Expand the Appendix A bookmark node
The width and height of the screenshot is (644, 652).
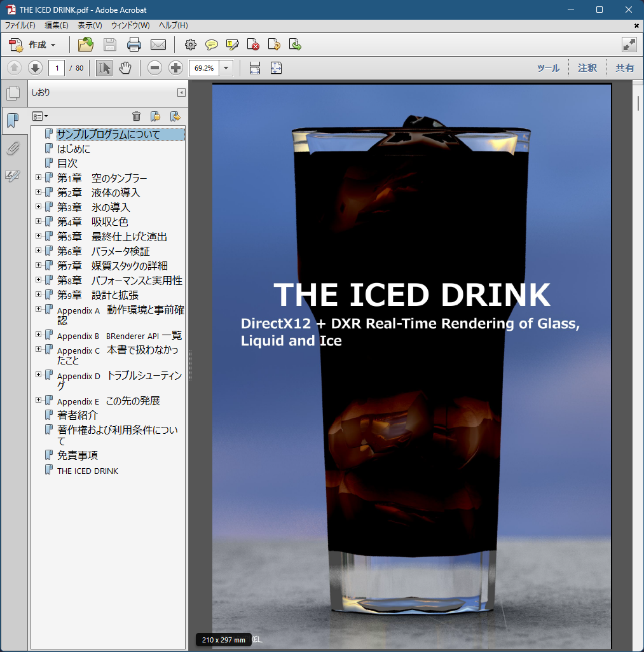coord(39,309)
